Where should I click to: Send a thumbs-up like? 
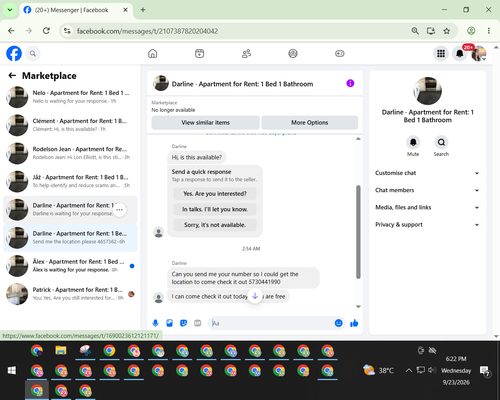pyautogui.click(x=354, y=323)
